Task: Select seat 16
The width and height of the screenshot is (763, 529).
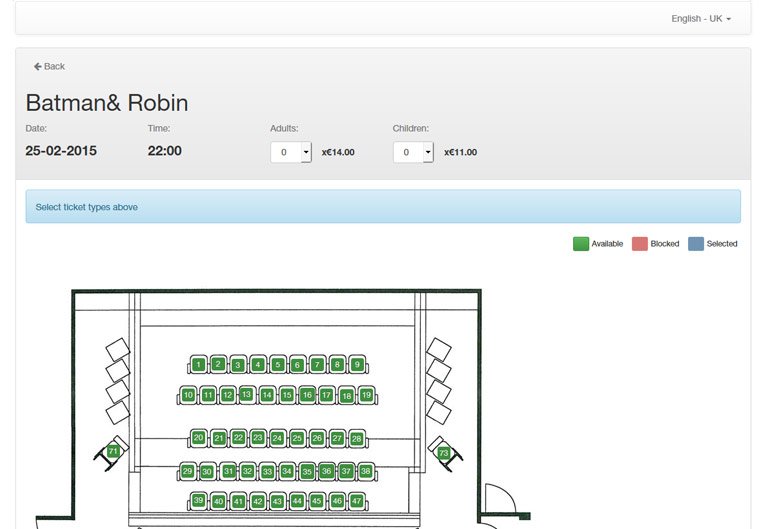Action: [307, 395]
